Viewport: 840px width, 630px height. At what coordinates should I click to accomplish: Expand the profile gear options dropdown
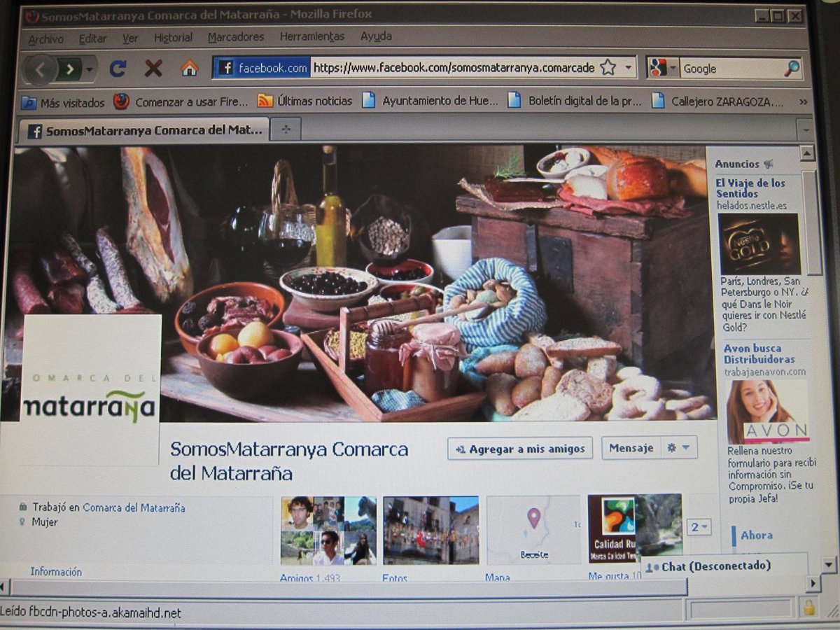[678, 448]
